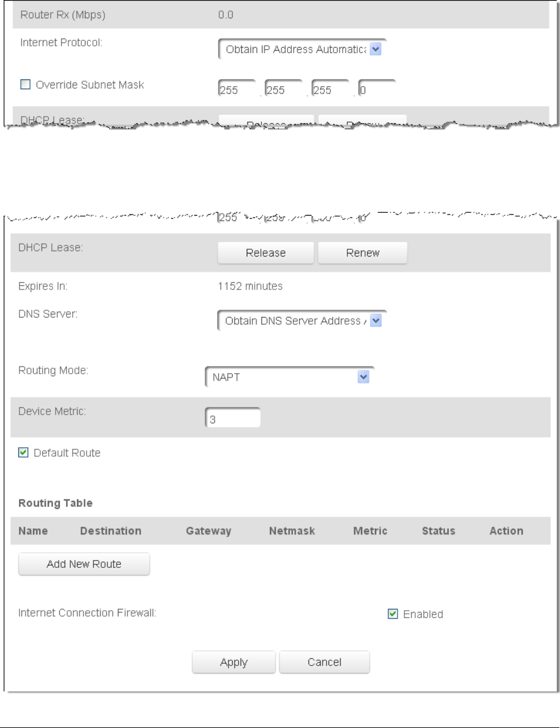
Task: Release the DHCP lease
Action: (266, 253)
